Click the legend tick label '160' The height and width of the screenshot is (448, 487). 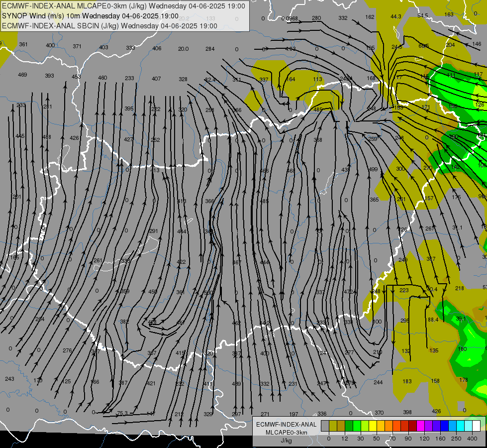(x=440, y=439)
